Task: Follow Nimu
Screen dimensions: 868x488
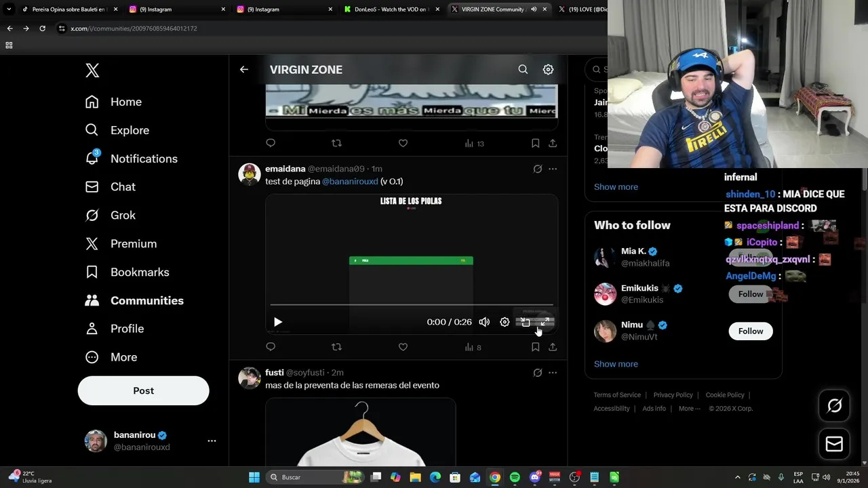Action: pyautogui.click(x=751, y=331)
